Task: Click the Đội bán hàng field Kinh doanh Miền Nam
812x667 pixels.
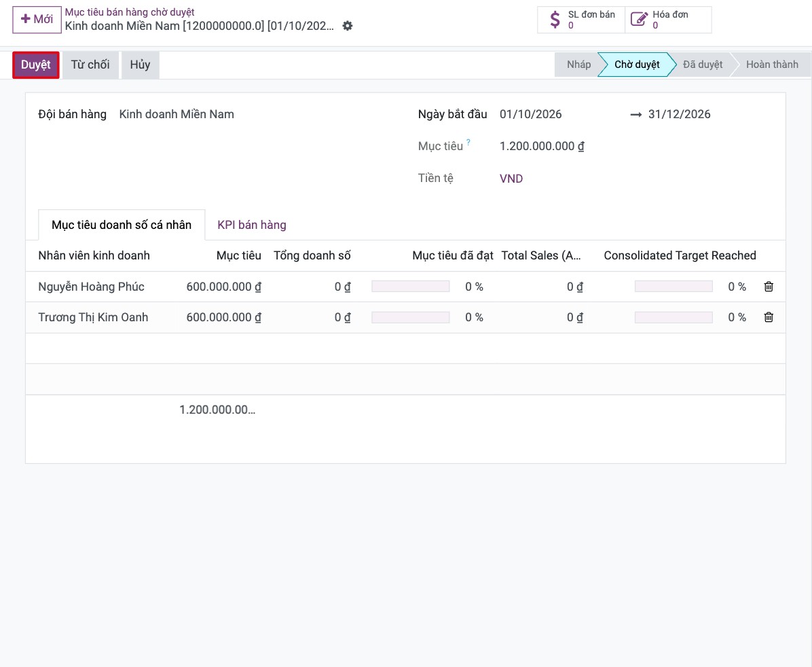Action: 177,115
